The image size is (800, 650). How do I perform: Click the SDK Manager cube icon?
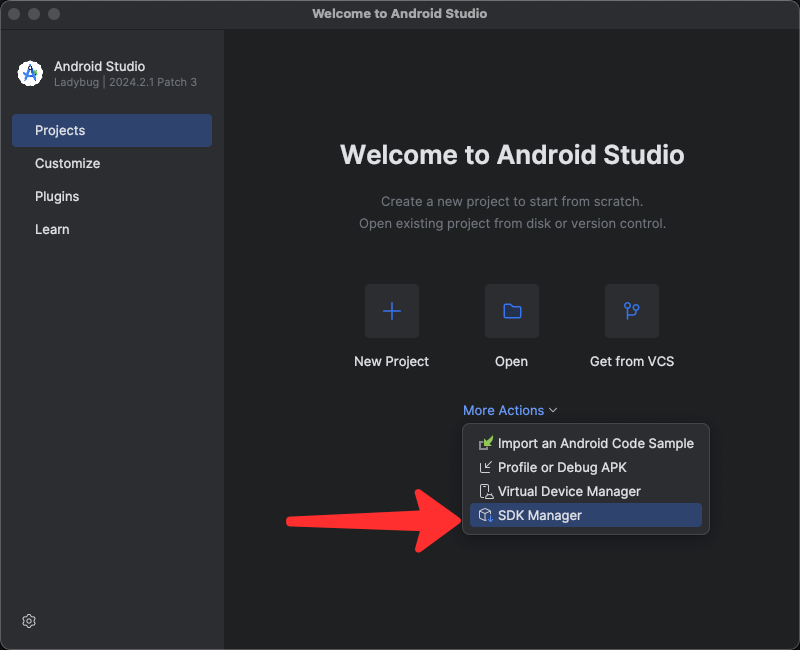(x=486, y=515)
